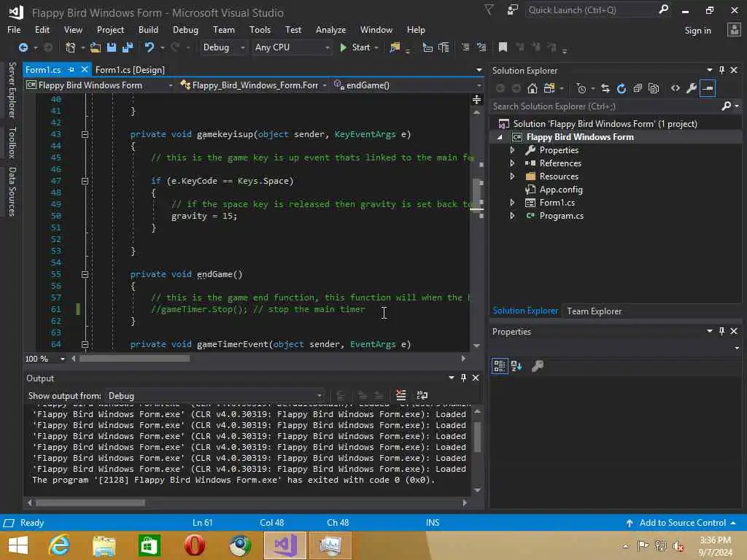Screen dimensions: 747x560
Task: Click Solution Explorer Properties wrench icon
Action: 692,88
